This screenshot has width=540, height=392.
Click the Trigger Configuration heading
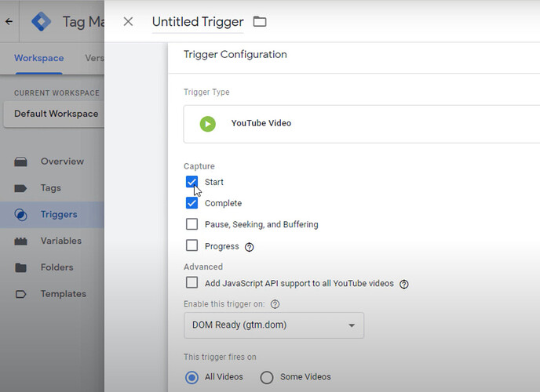coord(235,54)
